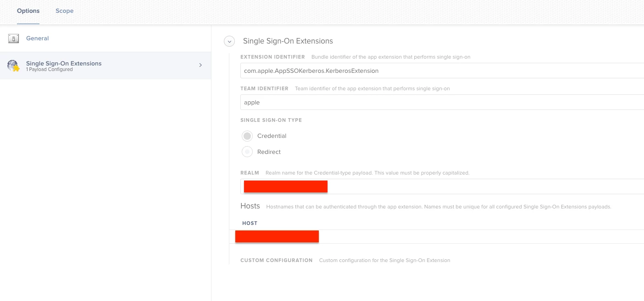Viewport: 644px width, 301px height.
Task: Click the redacted Host entry row
Action: [436, 237]
